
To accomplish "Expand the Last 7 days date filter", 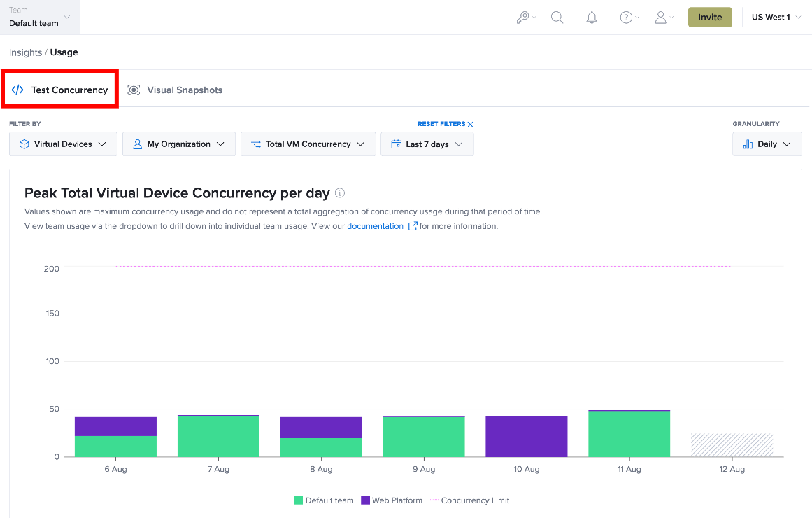I will point(427,144).
